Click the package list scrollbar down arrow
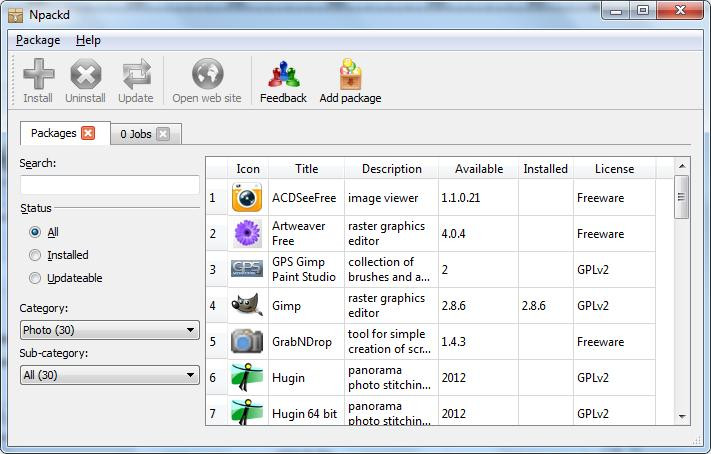This screenshot has width=711, height=454. [682, 416]
